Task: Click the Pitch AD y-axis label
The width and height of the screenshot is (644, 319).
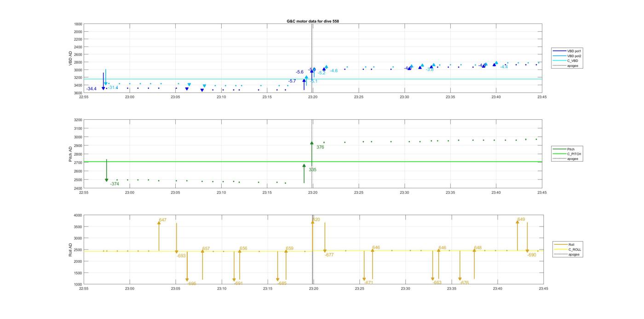Action: (x=71, y=154)
